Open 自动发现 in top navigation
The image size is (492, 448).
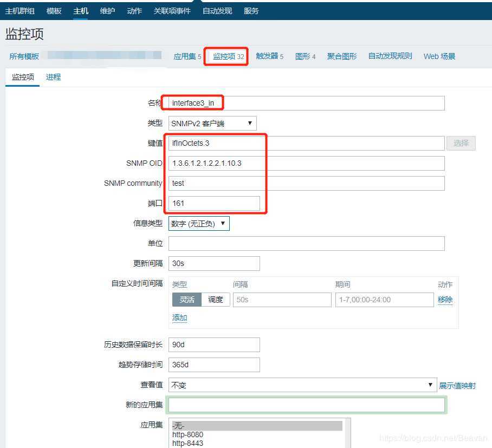click(217, 11)
